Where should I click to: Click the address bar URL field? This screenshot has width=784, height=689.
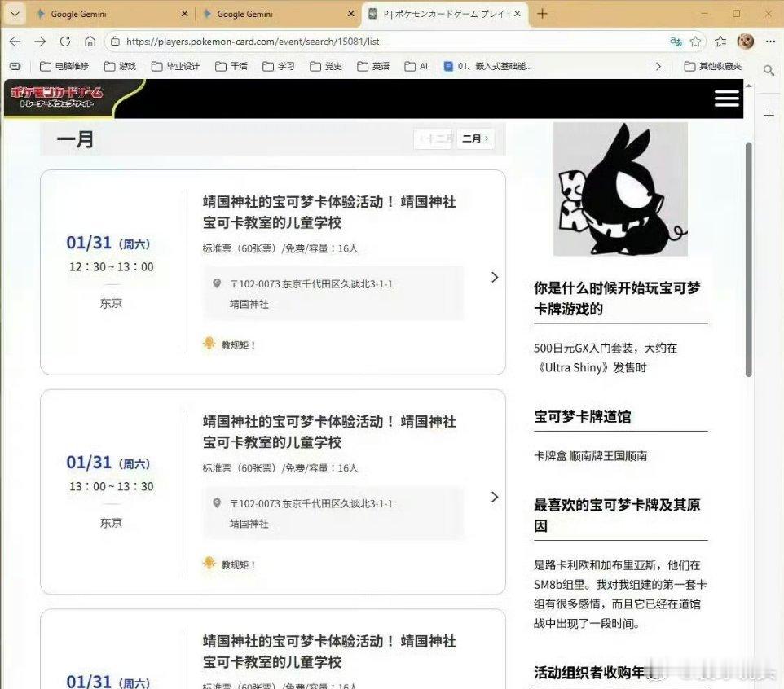click(x=390, y=42)
